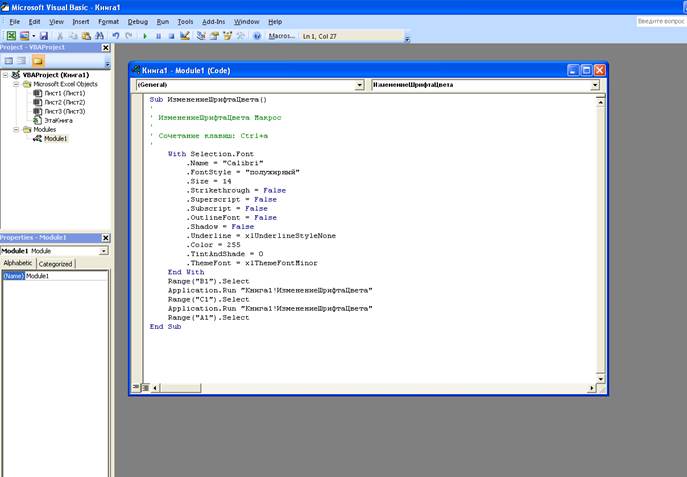Open the File menu

tap(14, 21)
